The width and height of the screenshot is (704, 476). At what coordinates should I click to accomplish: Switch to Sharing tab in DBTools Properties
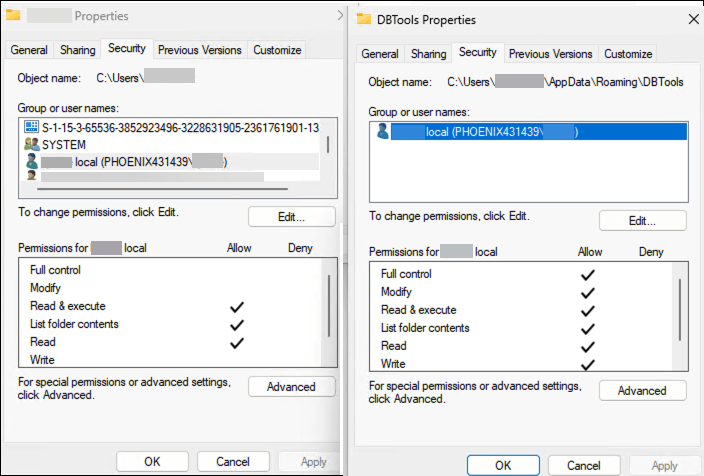point(428,54)
